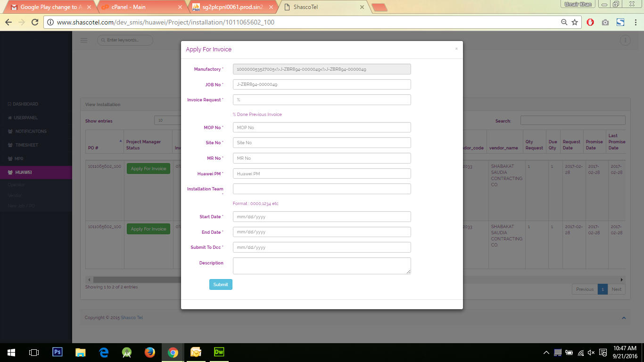Open Photoshop from the taskbar
The height and width of the screenshot is (362, 644).
pyautogui.click(x=58, y=352)
